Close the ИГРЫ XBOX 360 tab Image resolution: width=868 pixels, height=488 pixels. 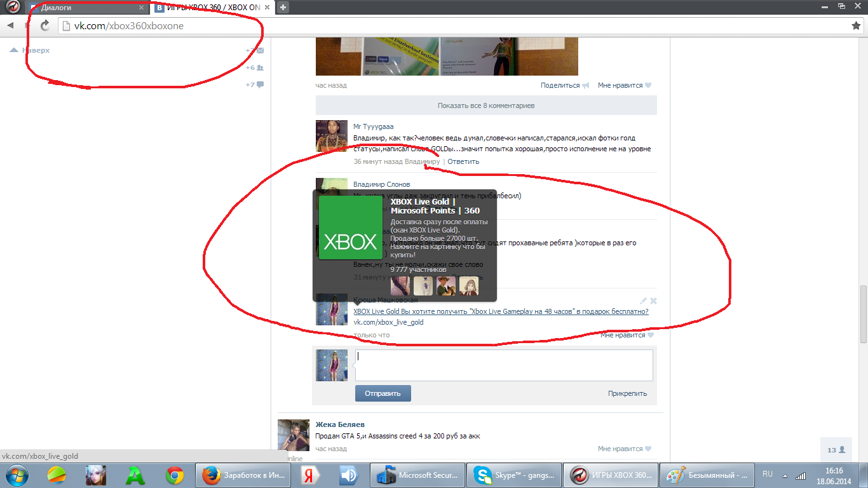point(266,8)
